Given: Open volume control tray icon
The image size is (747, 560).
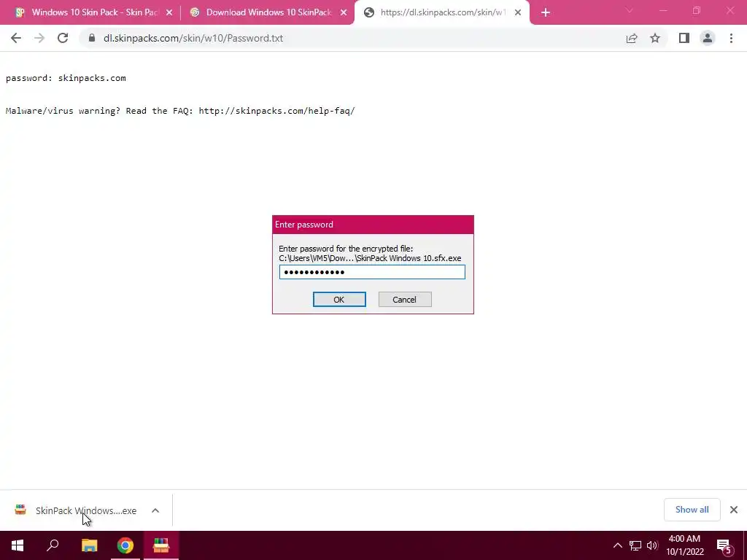Looking at the screenshot, I should pyautogui.click(x=652, y=545).
